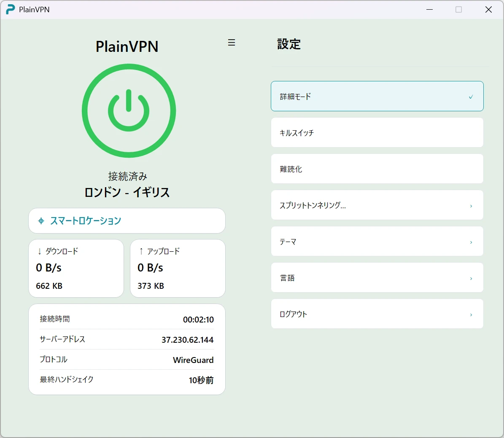Viewport: 504px width, 438px height.
Task: Click the chevron on the ログアウト row
Action: 471,315
